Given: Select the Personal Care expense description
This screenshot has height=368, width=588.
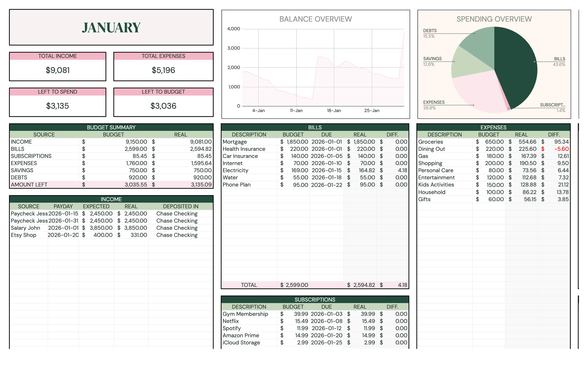Looking at the screenshot, I should [436, 170].
